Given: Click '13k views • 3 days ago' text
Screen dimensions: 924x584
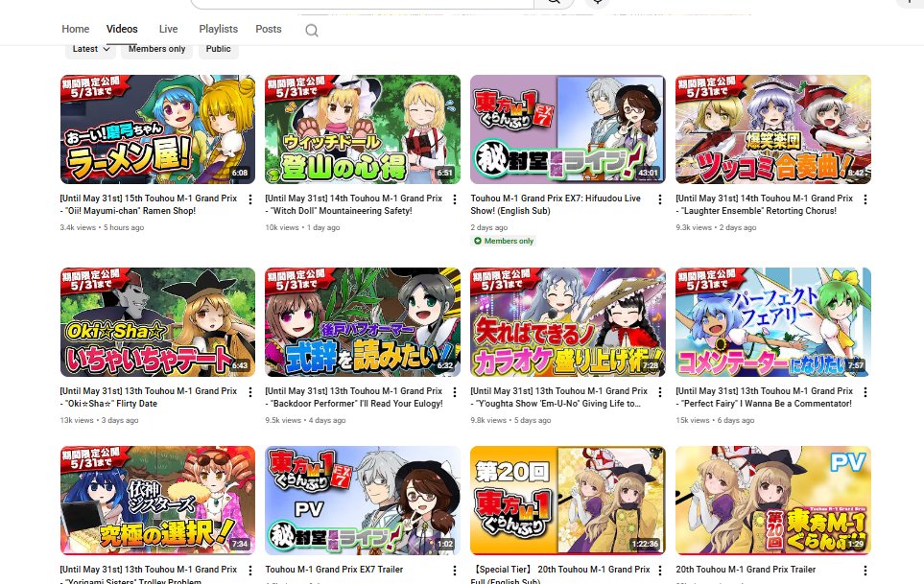Looking at the screenshot, I should pos(99,420).
